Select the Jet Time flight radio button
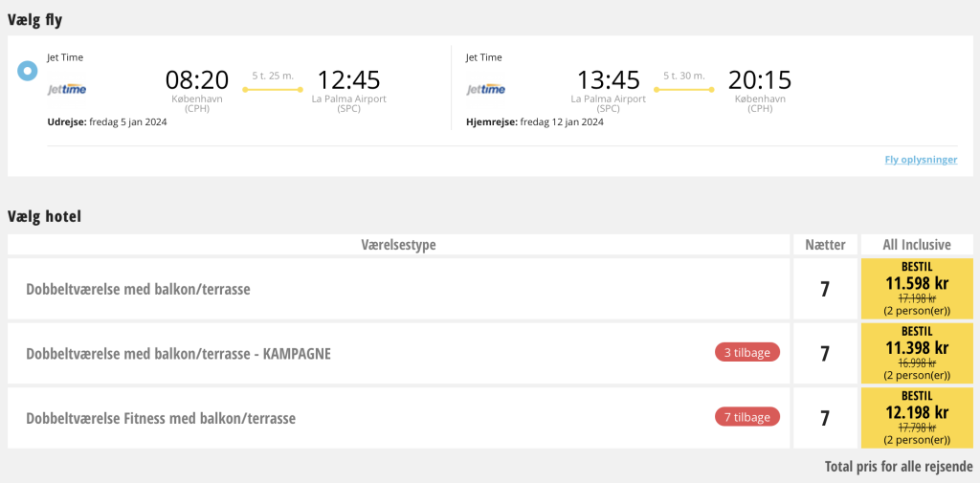 (x=27, y=71)
